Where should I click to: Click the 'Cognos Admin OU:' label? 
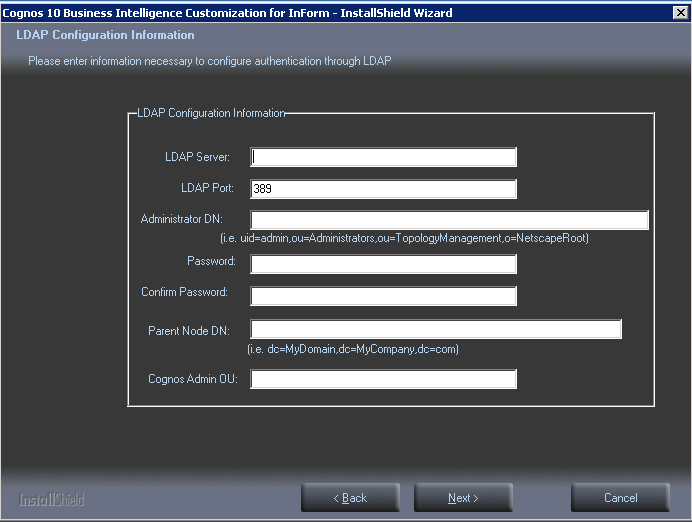pos(193,379)
